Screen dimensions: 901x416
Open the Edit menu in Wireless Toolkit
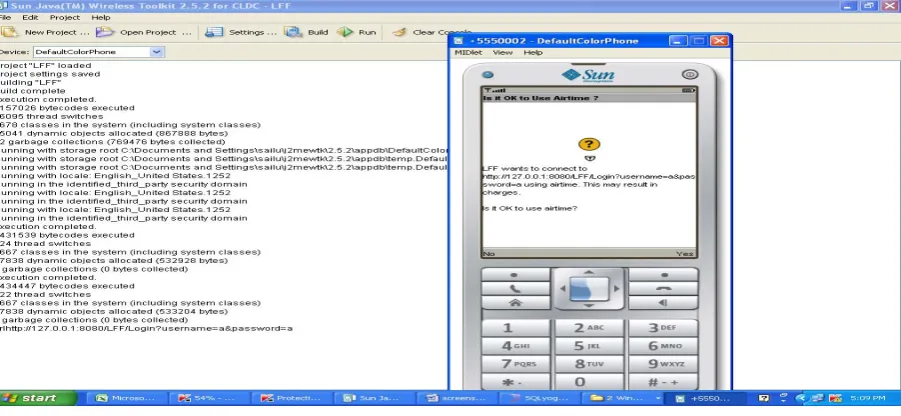tap(30, 17)
